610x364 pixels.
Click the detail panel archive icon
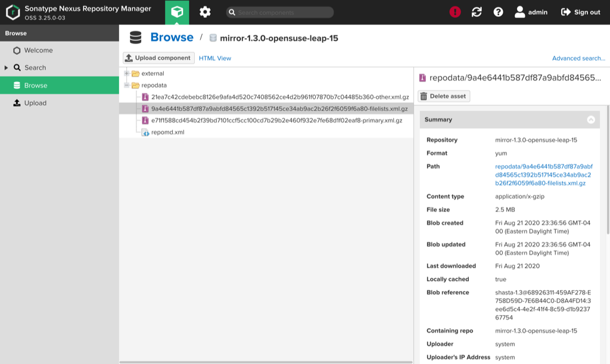coord(422,78)
